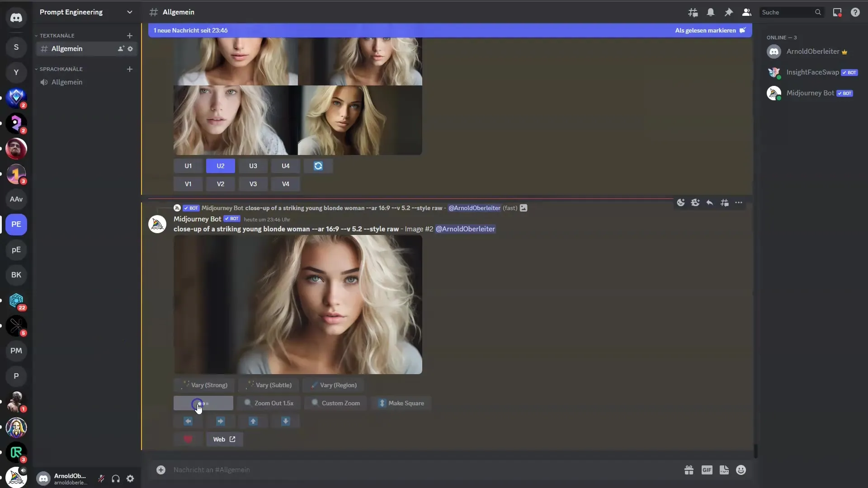
Task: Click the generated image thumbnail to expand
Action: click(x=297, y=305)
